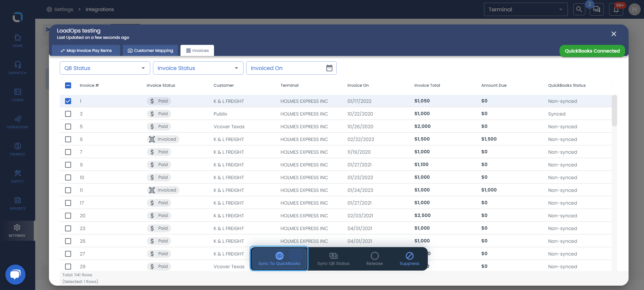Click the search magnifier icon

point(579,9)
